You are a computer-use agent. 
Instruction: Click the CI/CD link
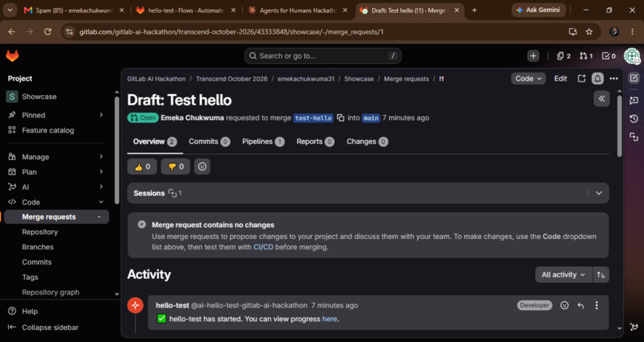263,247
